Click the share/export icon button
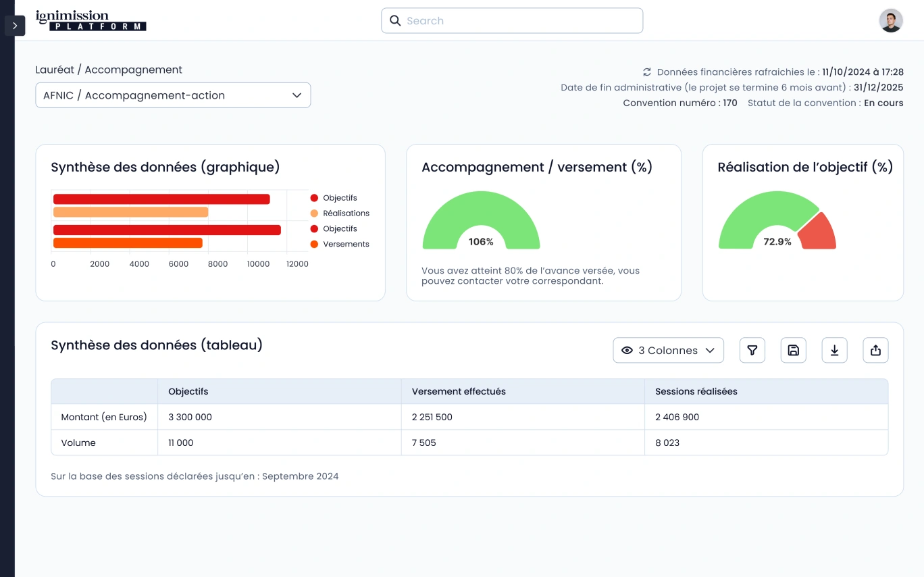Screen dimensions: 924x577 click(875, 350)
